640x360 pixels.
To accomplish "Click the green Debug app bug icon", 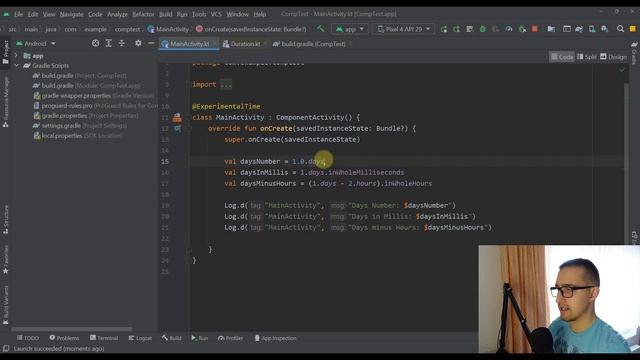I will 482,29.
